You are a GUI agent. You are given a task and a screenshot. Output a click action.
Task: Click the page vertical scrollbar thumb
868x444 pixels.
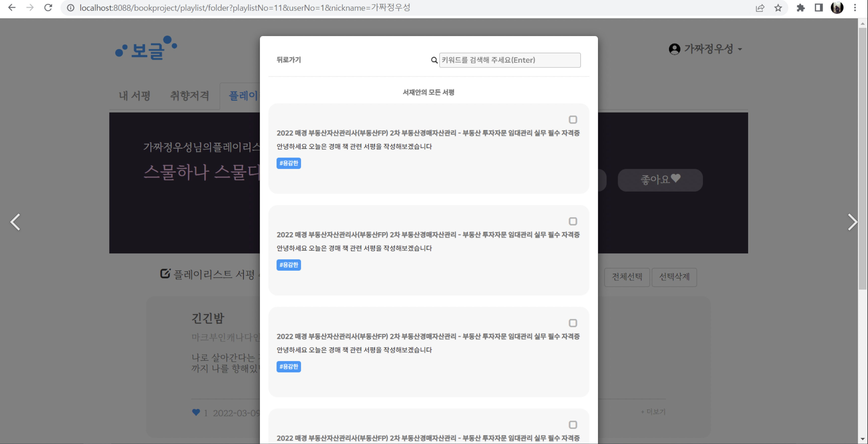[x=863, y=158]
